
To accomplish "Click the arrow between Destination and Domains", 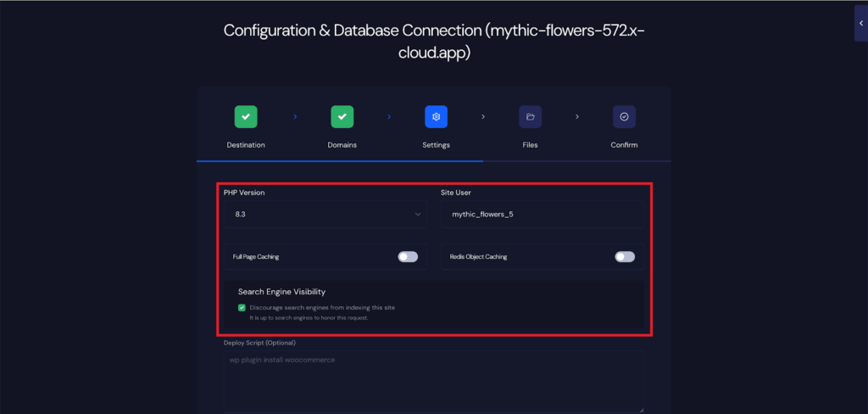I will click(x=295, y=116).
